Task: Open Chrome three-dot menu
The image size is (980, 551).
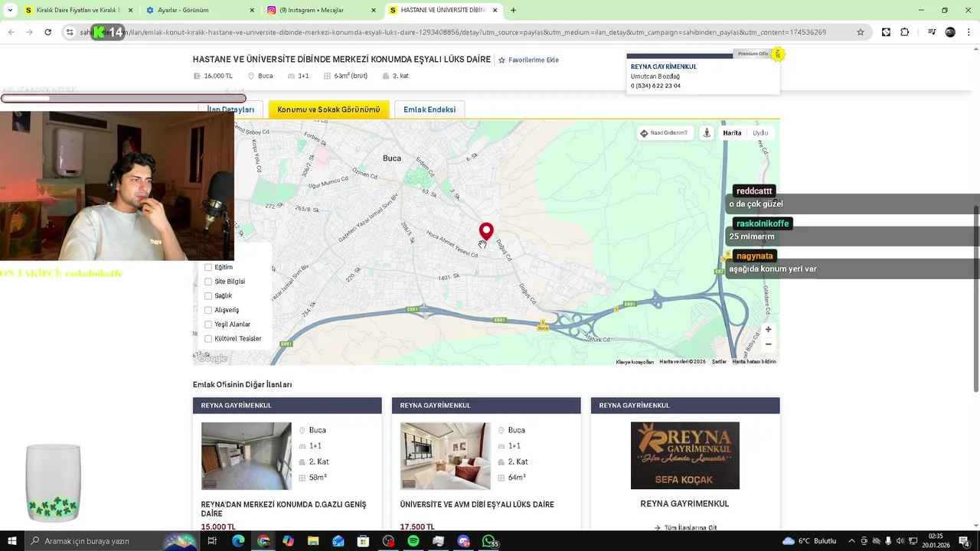Action: click(969, 32)
